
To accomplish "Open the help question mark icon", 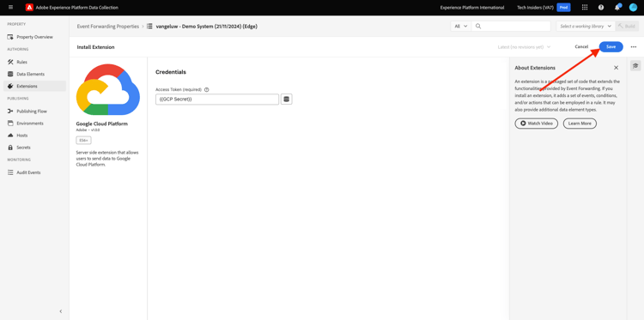I will click(x=601, y=8).
